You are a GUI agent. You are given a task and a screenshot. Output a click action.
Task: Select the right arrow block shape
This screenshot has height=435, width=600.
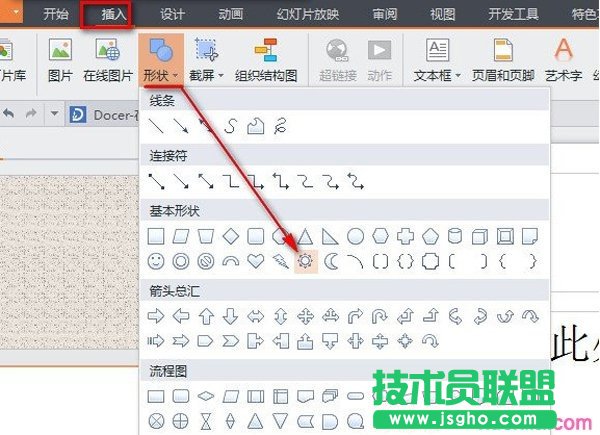[156, 316]
